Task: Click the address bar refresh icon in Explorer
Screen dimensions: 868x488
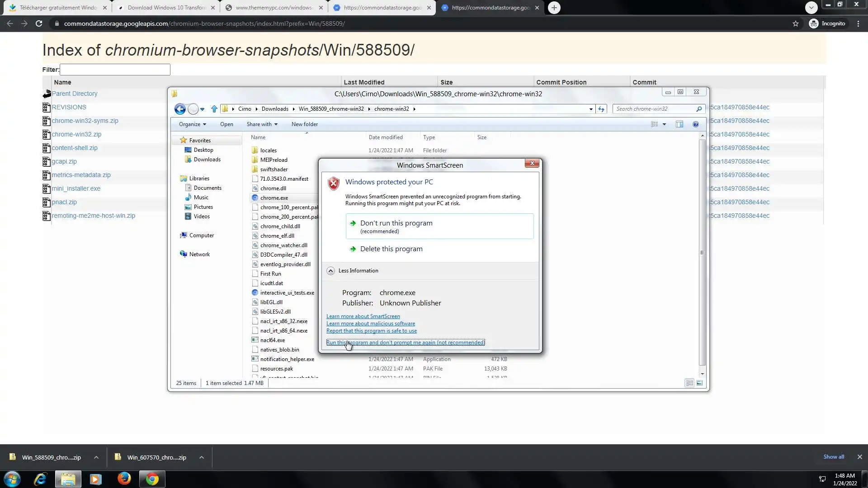Action: click(x=601, y=109)
